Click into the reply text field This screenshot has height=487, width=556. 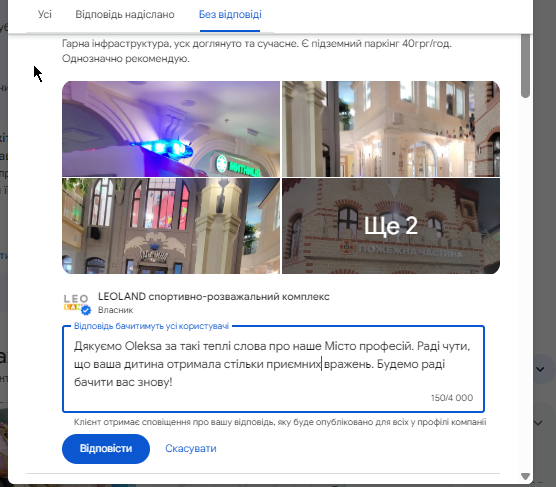273,369
